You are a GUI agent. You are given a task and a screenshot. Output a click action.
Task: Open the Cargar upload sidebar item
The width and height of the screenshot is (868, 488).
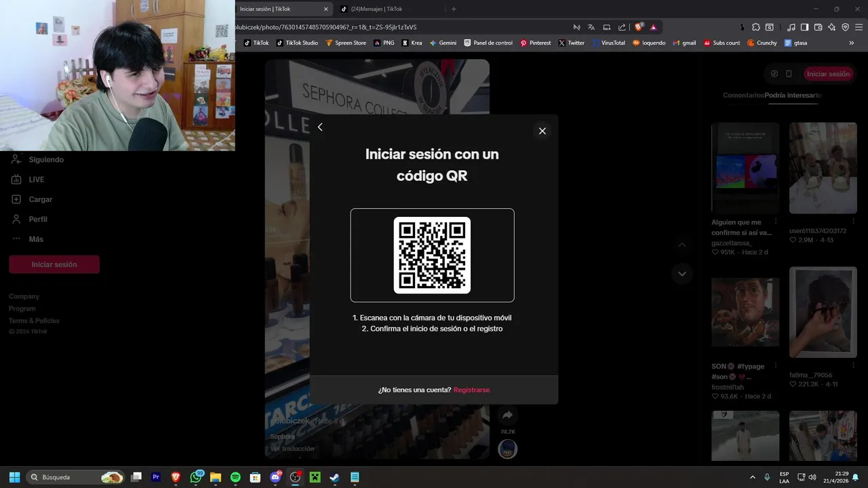[40, 199]
